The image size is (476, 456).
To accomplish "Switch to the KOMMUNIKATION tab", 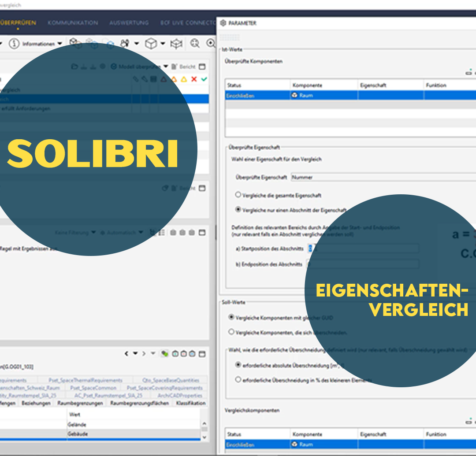I will pyautogui.click(x=73, y=23).
